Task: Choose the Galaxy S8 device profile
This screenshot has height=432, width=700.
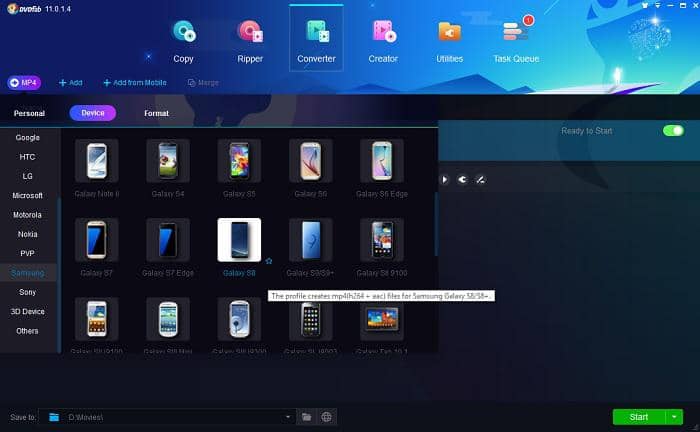Action: click(239, 240)
